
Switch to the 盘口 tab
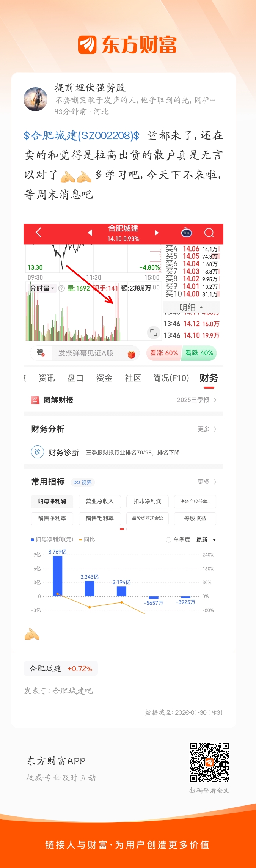pyautogui.click(x=75, y=378)
